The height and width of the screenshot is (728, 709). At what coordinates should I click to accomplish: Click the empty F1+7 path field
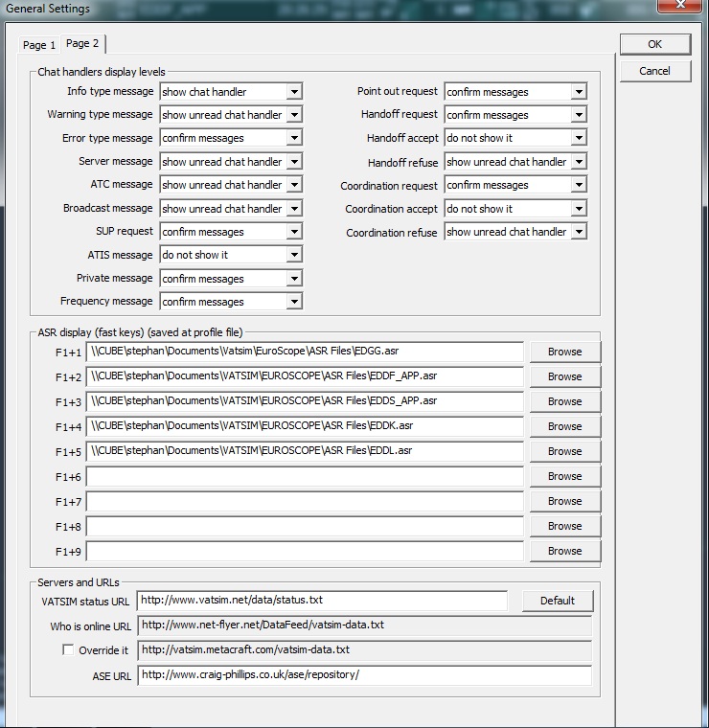(x=305, y=501)
